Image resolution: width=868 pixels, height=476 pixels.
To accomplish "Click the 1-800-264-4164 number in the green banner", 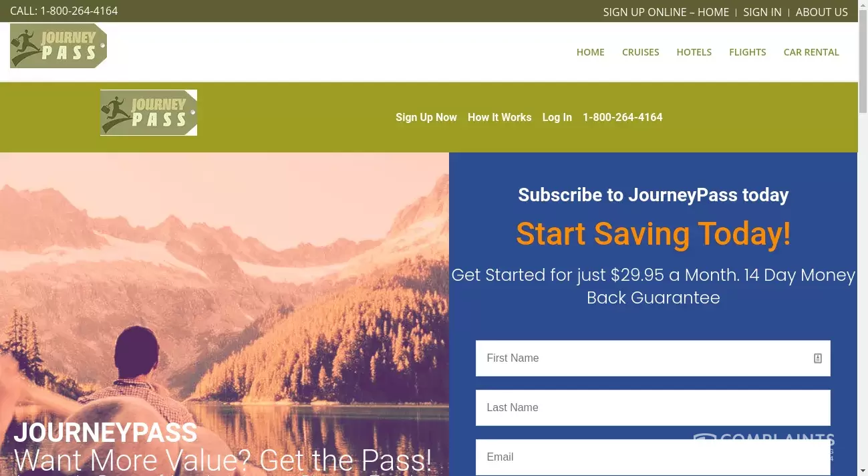I will tap(623, 117).
